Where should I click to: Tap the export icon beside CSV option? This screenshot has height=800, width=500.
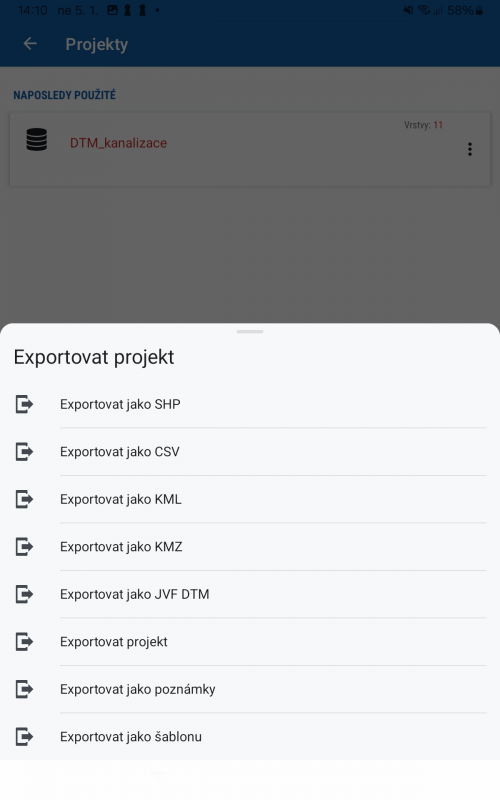click(24, 452)
